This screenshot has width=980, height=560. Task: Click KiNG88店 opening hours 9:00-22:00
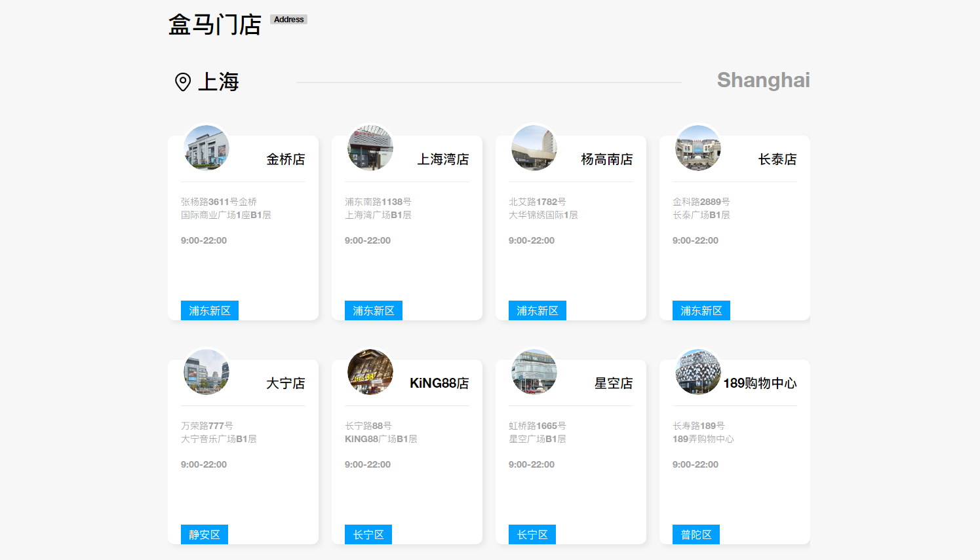tap(368, 464)
